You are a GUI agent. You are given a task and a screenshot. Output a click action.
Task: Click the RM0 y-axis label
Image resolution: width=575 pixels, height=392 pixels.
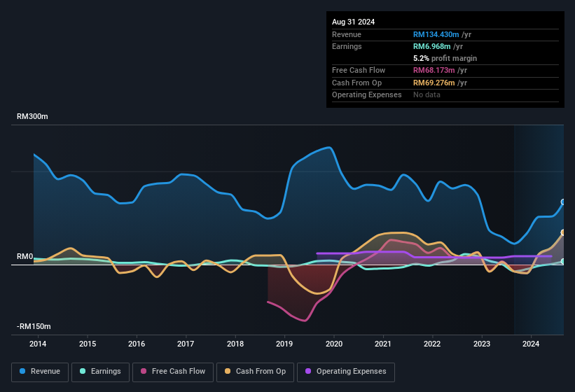25,256
